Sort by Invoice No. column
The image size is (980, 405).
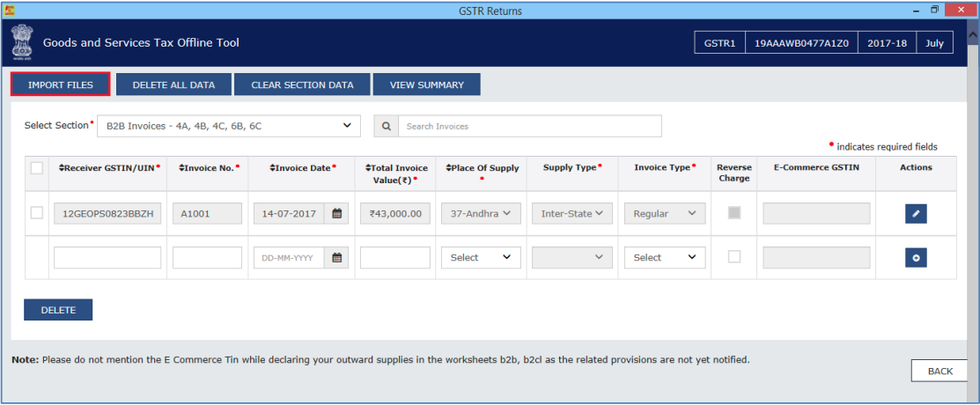pyautogui.click(x=209, y=167)
